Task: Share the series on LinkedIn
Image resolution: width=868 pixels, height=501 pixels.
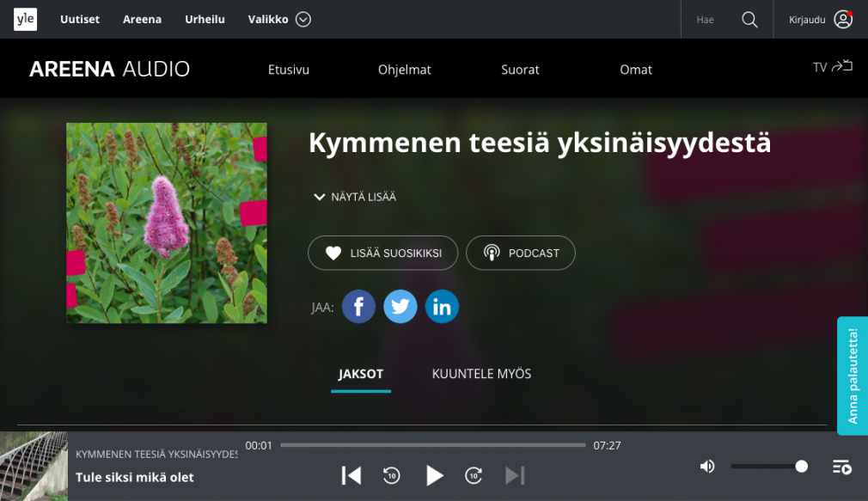Action: tap(442, 307)
